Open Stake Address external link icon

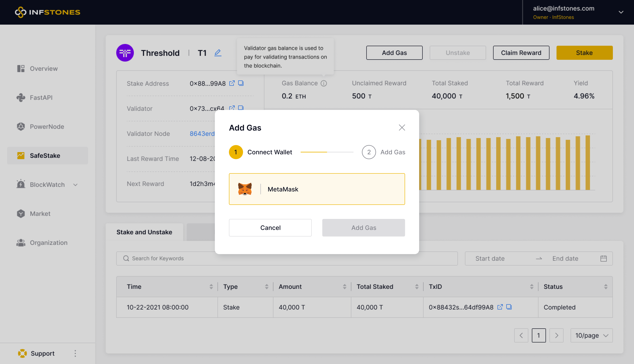point(232,83)
